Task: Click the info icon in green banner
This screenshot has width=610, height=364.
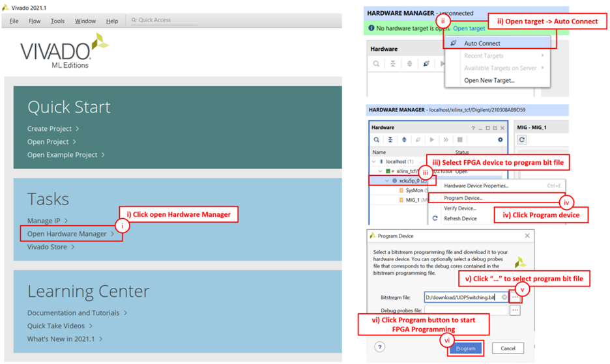Action: pos(371,28)
